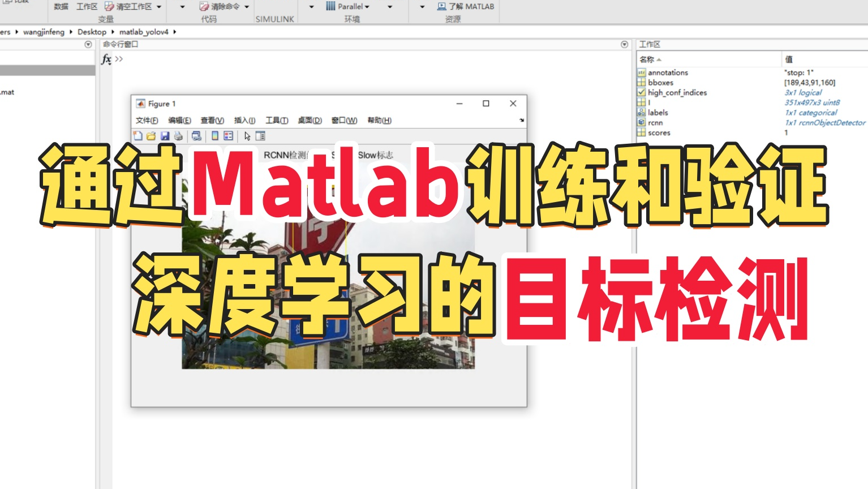The image size is (868, 489).
Task: Click the Desktop folder in path bar
Action: 92,32
